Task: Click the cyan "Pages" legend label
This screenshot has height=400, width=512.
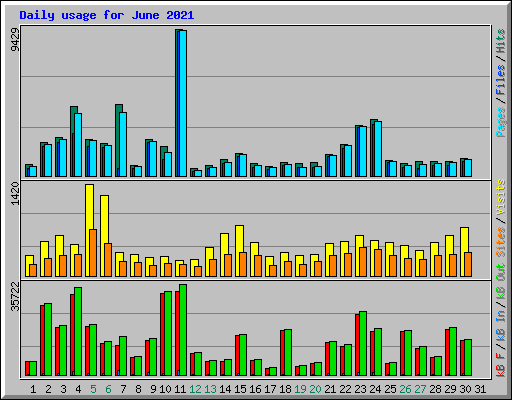Action: point(501,122)
